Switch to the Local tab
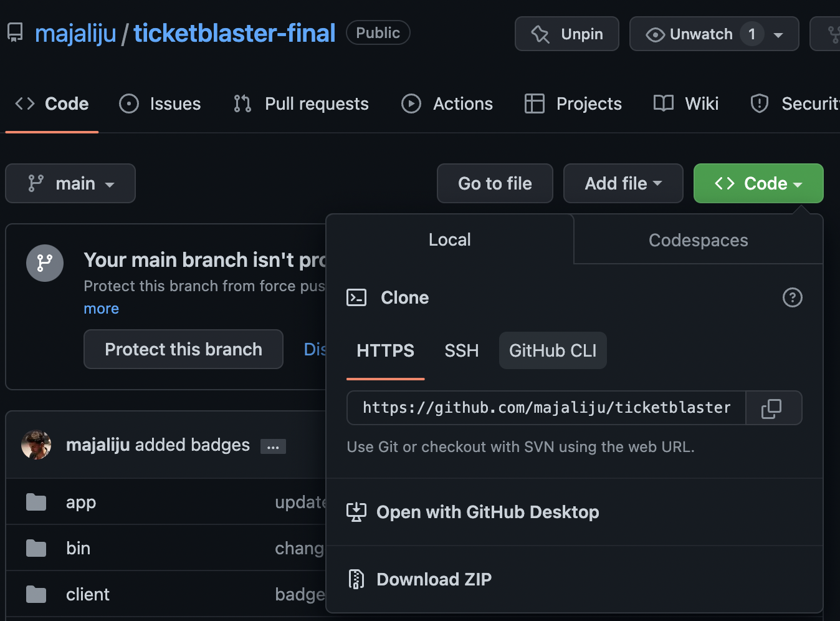This screenshot has width=840, height=621. [x=449, y=240]
